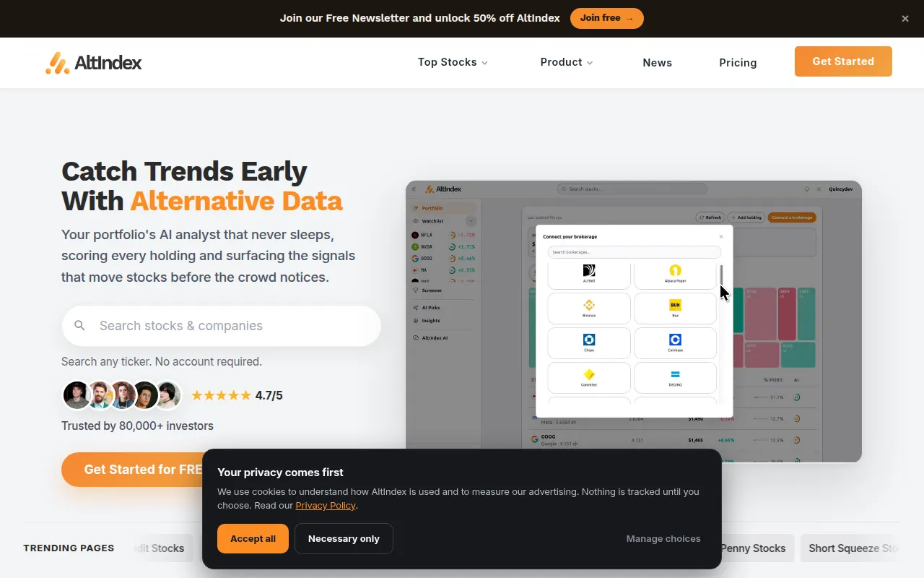The image size is (924, 578).
Task: Click Join free in the top banner
Action: [x=607, y=18]
